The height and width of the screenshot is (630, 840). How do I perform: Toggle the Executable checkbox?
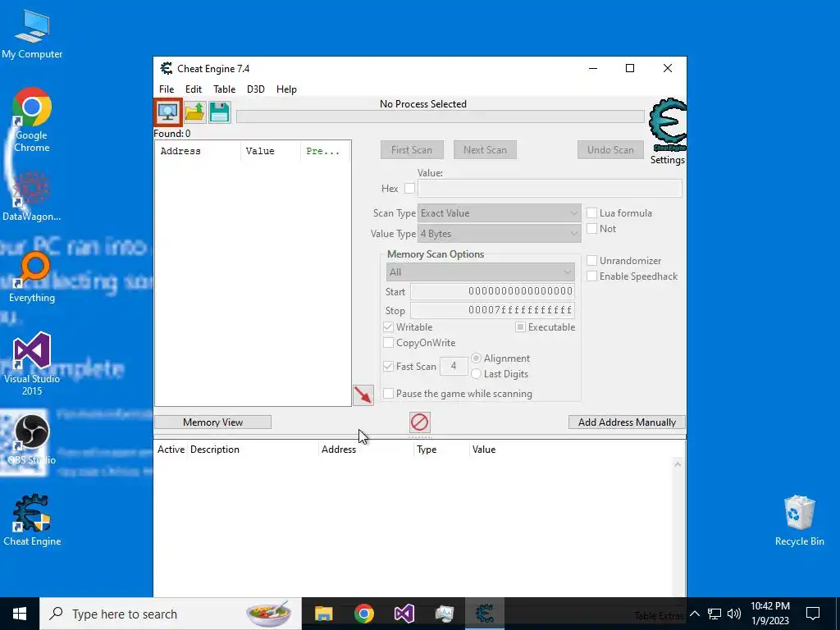[520, 326]
